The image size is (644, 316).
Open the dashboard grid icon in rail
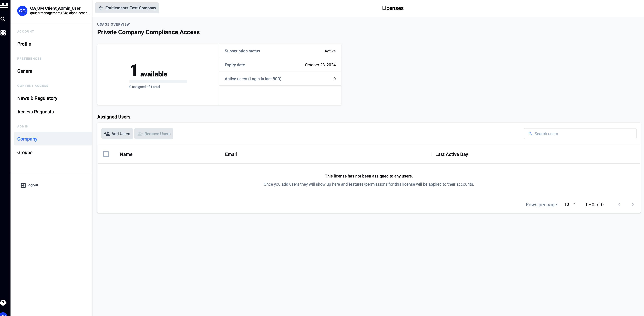(x=3, y=33)
